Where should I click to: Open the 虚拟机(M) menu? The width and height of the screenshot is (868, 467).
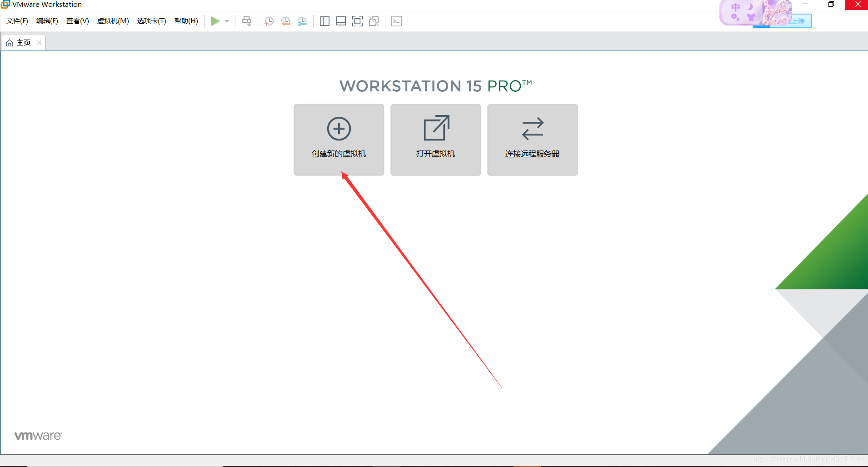pos(113,21)
